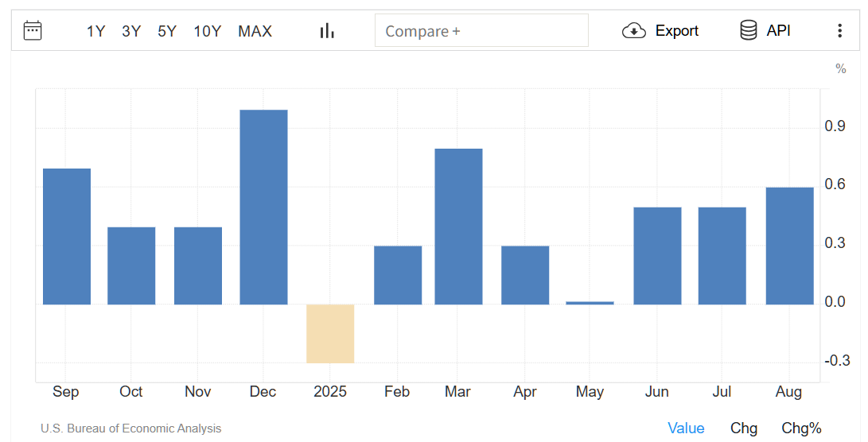Click the negative 2025 January bar
868x442 pixels.
(x=330, y=333)
